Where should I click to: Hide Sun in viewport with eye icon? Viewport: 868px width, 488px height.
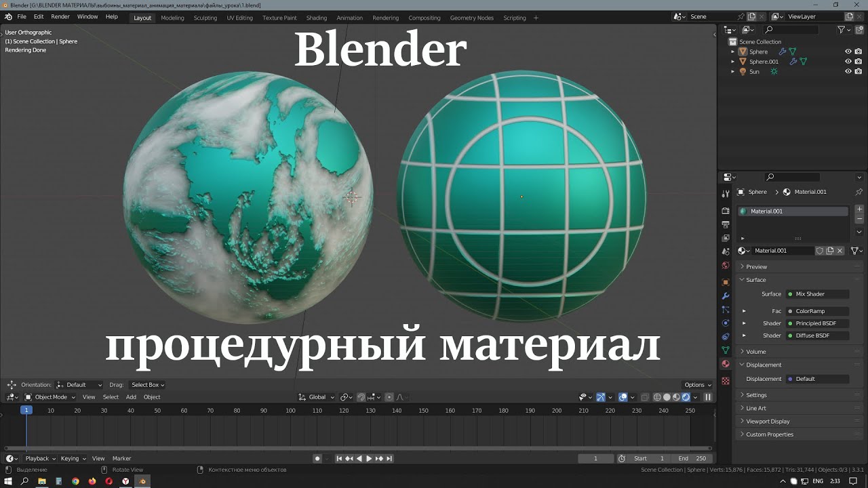[848, 71]
